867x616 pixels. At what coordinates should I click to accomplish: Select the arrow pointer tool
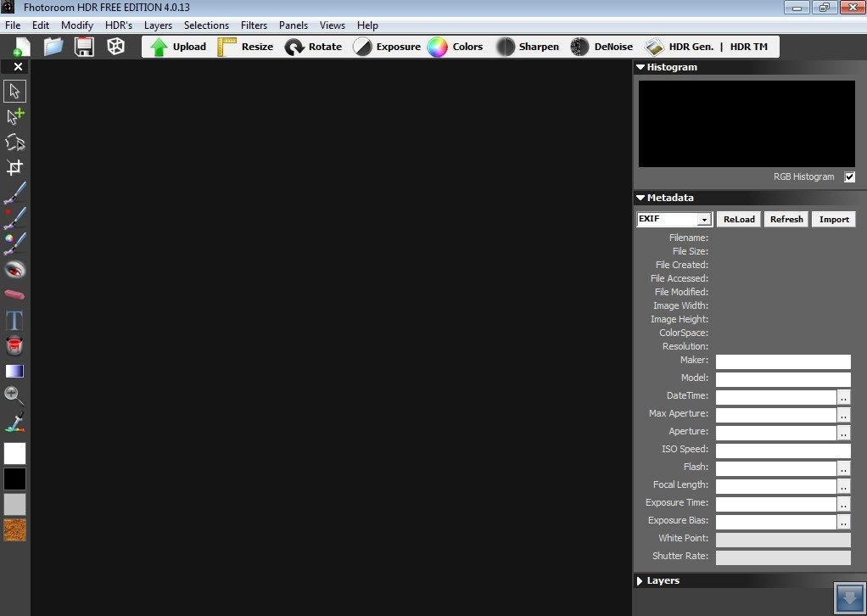[15, 92]
